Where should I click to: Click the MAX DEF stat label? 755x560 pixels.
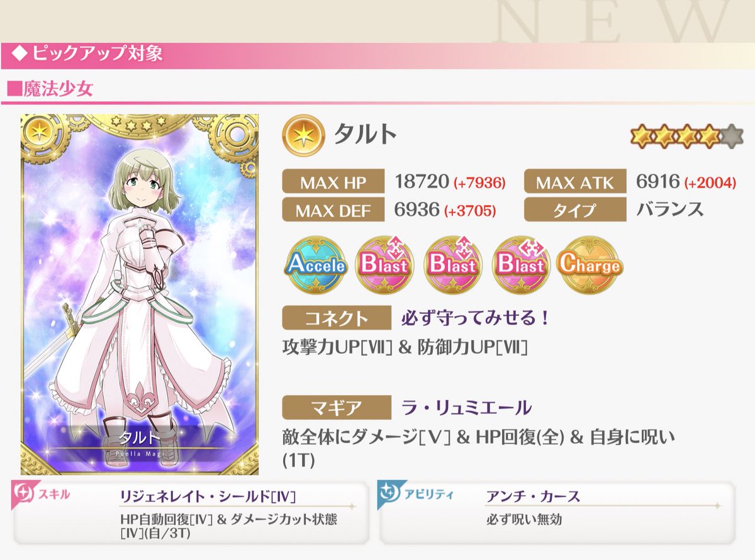(x=333, y=210)
